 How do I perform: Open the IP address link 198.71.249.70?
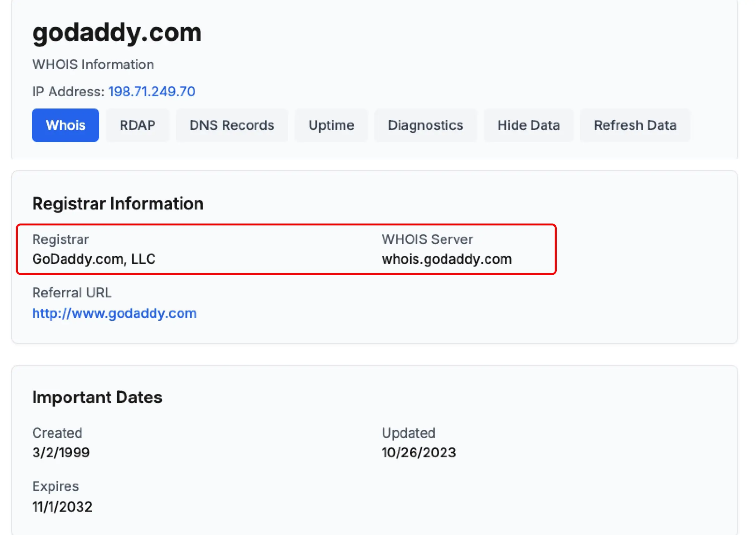pyautogui.click(x=152, y=92)
